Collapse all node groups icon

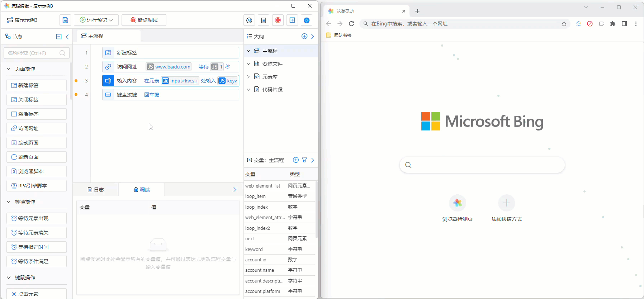59,37
